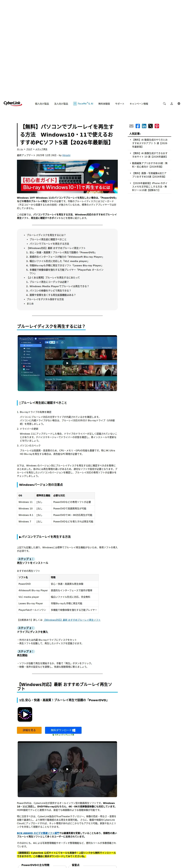Select VLC media player table cell
The width and height of the screenshot is (186, 868).
(33, 597)
